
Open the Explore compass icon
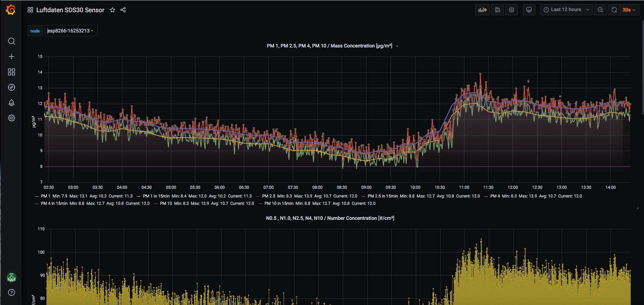pos(12,87)
